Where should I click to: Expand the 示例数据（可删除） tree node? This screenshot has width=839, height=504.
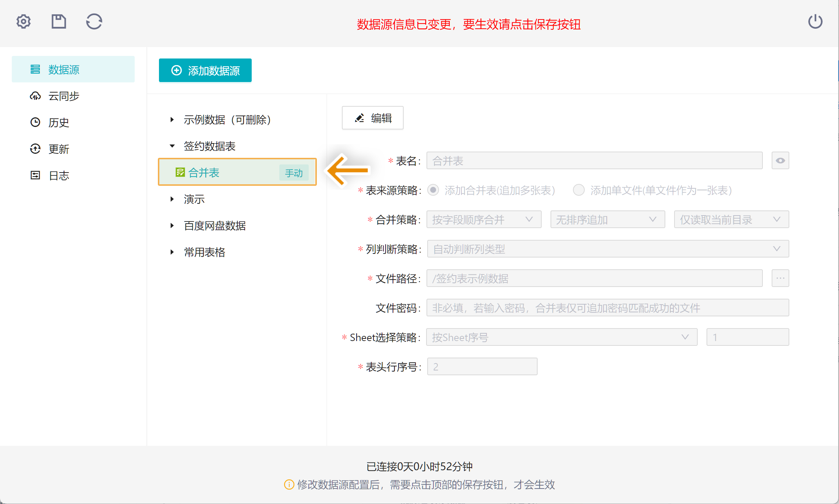172,120
